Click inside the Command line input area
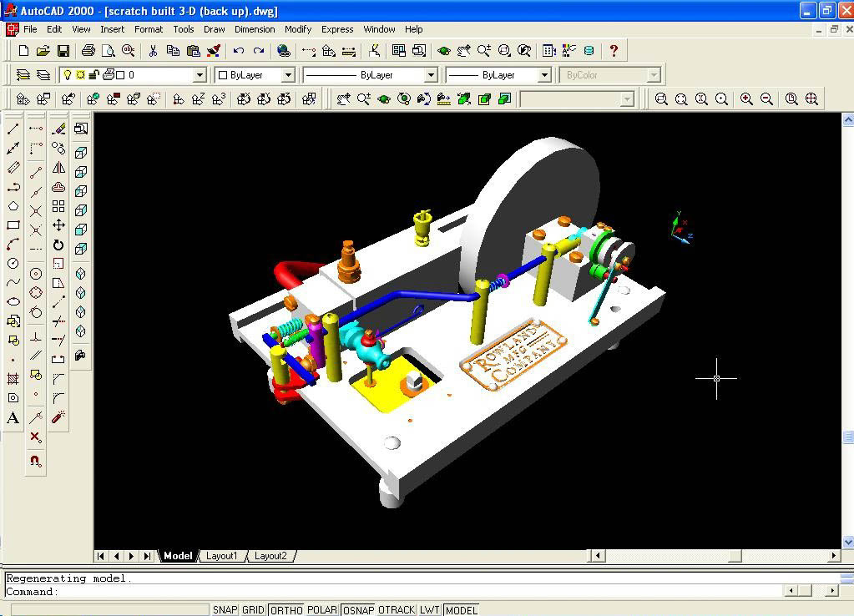Screen dimensions: 854x616 pyautogui.click(x=334, y=590)
